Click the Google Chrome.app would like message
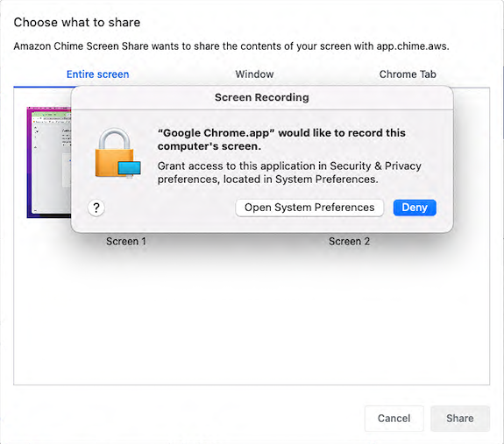Viewport: 504px width, 444px height. point(281,139)
